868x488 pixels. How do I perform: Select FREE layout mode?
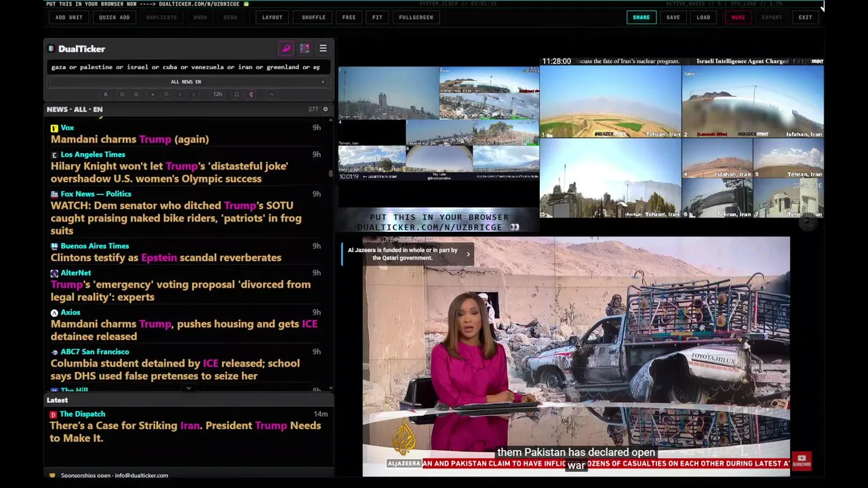tap(349, 18)
